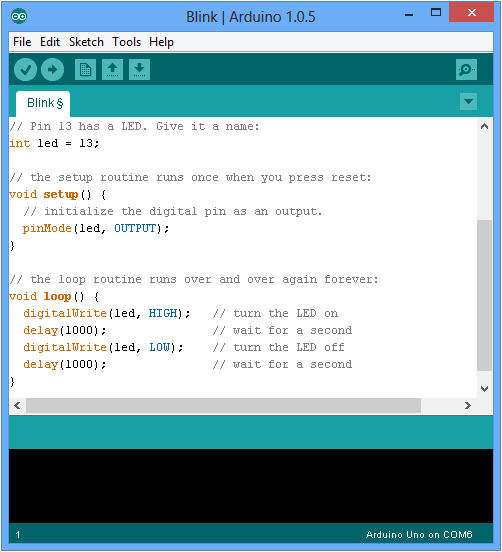Click the horizontal scrollbar thumb
The image size is (502, 552).
(224, 406)
